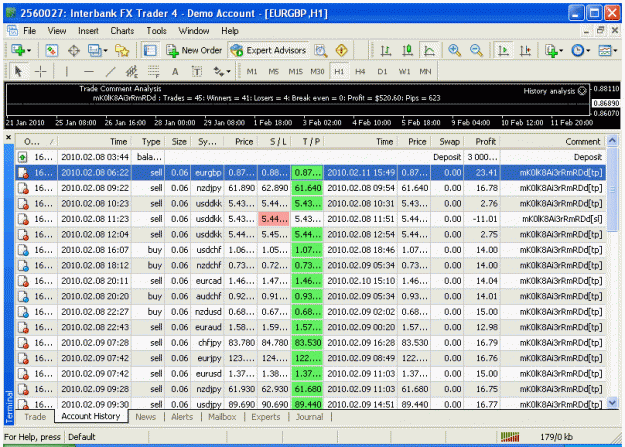This screenshot has width=625, height=447.
Task: Select the crosshair tool
Action: click(x=40, y=71)
